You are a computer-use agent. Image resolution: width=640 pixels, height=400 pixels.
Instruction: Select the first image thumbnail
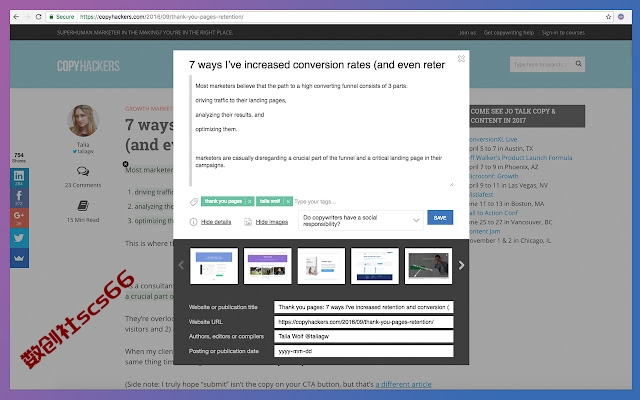(214, 266)
